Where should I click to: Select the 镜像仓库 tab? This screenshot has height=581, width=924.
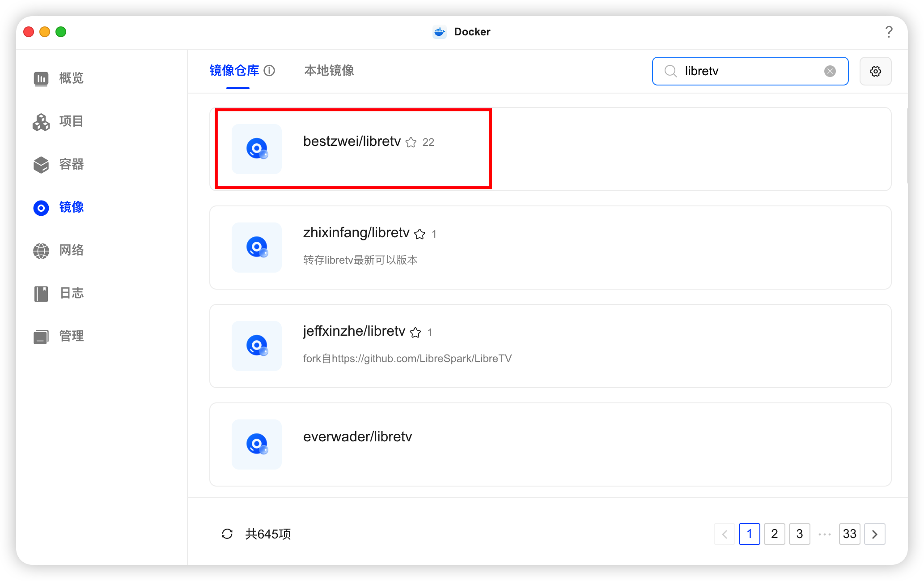(234, 71)
